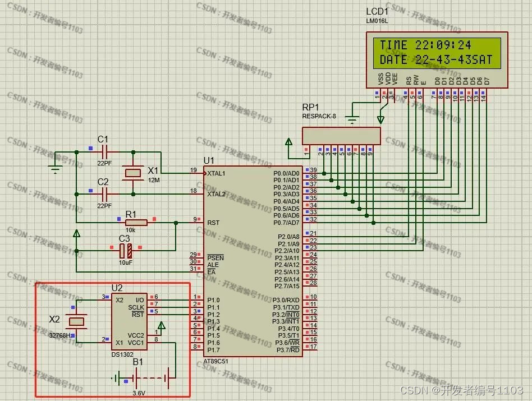This screenshot has height=401, width=532.
Task: Click the P1.7 pin label on U1
Action: 213,350
